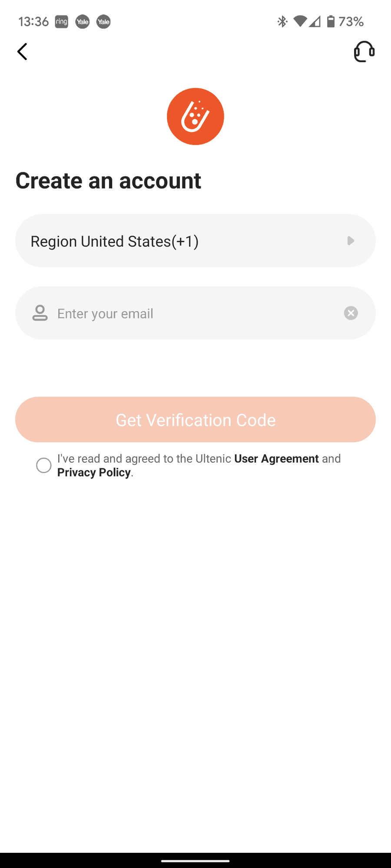Tap the orange Ultenic logo

195,116
